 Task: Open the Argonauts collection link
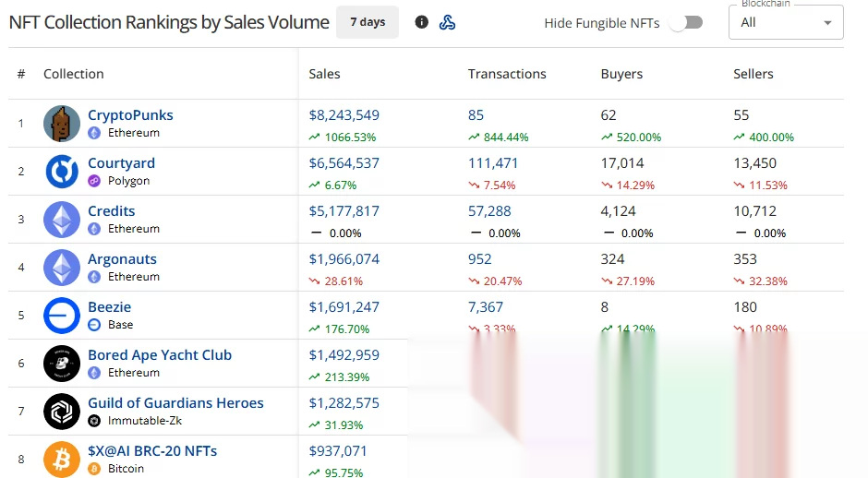coord(122,259)
